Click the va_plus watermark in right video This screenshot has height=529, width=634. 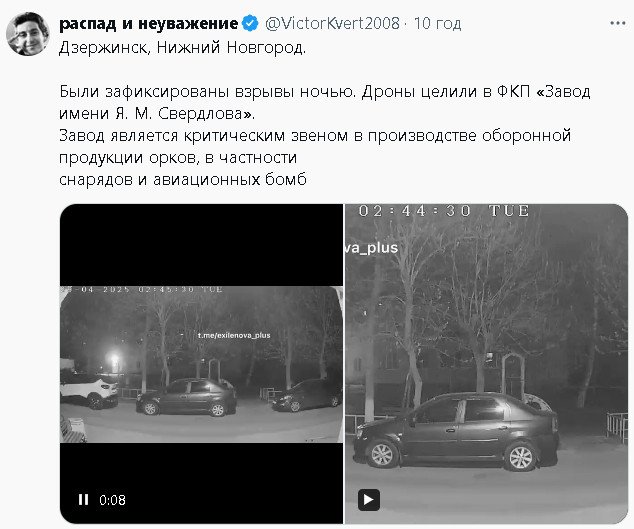[371, 248]
